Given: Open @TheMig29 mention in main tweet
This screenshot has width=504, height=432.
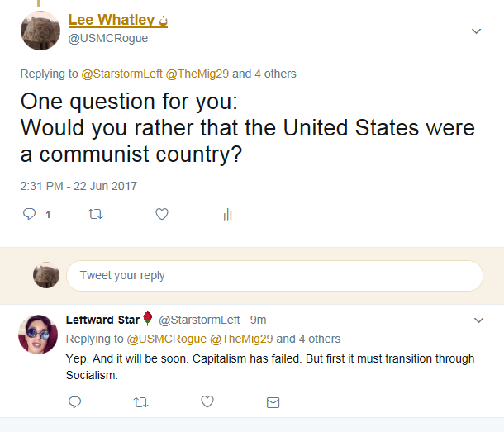Looking at the screenshot, I should click(x=197, y=74).
